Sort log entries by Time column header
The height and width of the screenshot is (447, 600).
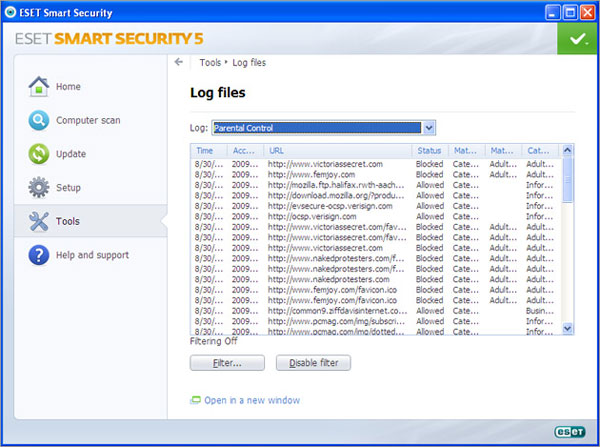(209, 151)
